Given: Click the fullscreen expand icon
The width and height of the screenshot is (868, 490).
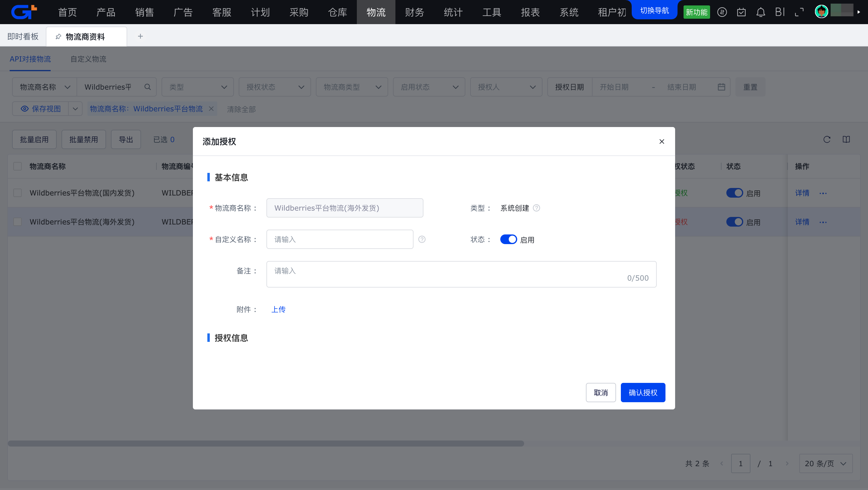Looking at the screenshot, I should coord(799,12).
